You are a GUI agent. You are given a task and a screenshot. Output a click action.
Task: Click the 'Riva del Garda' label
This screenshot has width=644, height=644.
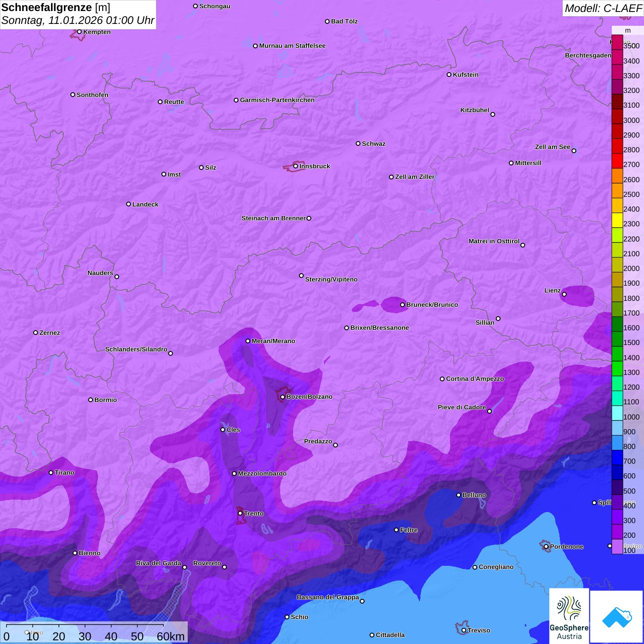click(x=159, y=563)
